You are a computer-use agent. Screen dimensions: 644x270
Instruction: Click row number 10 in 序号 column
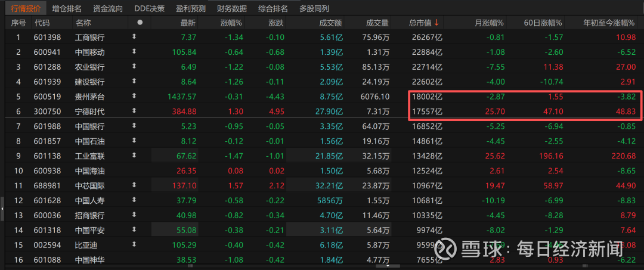click(x=18, y=170)
